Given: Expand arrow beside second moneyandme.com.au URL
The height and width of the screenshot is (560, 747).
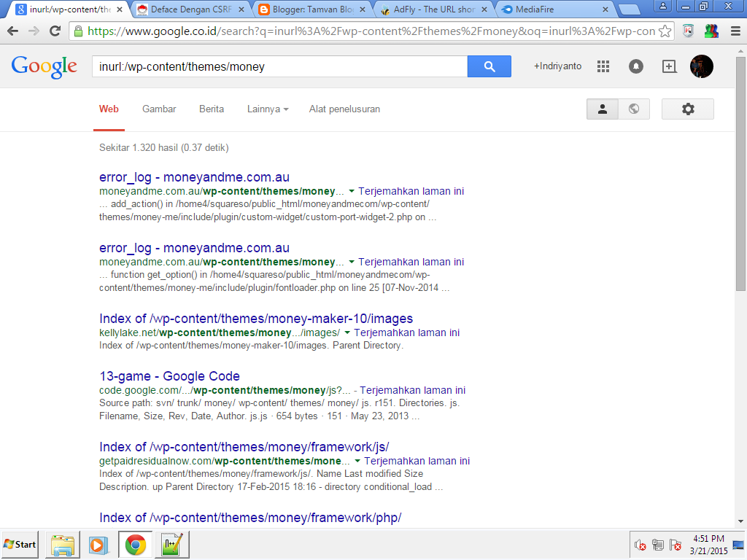Looking at the screenshot, I should (352, 262).
